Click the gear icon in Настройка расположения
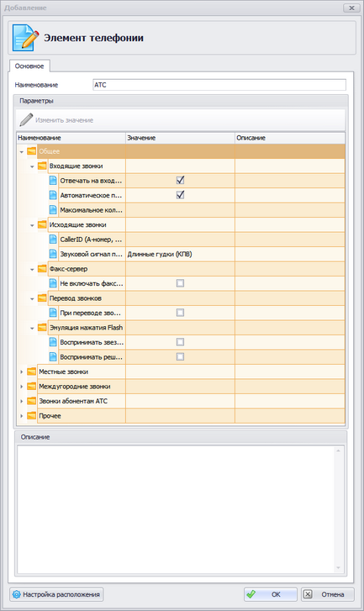This screenshot has width=364, height=611. (x=16, y=594)
